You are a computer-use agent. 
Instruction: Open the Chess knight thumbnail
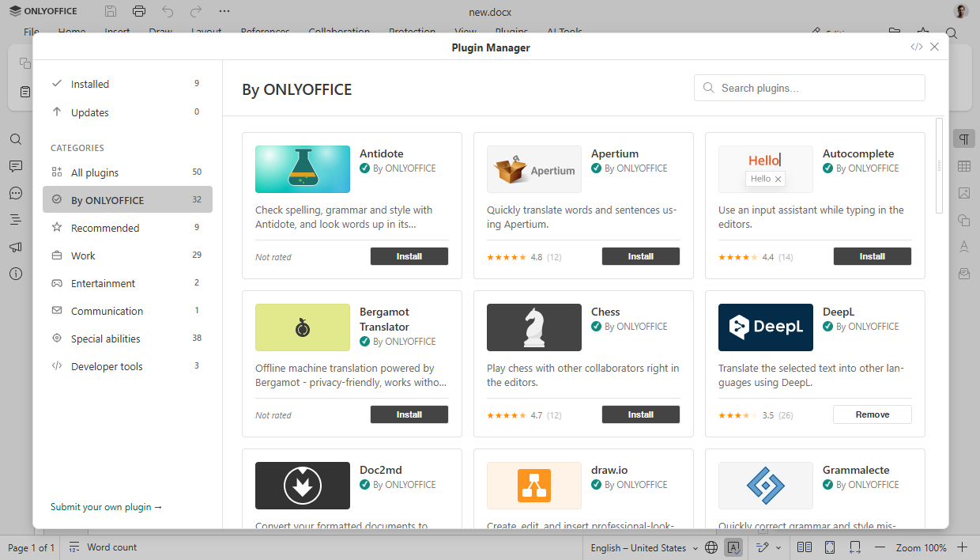(534, 327)
